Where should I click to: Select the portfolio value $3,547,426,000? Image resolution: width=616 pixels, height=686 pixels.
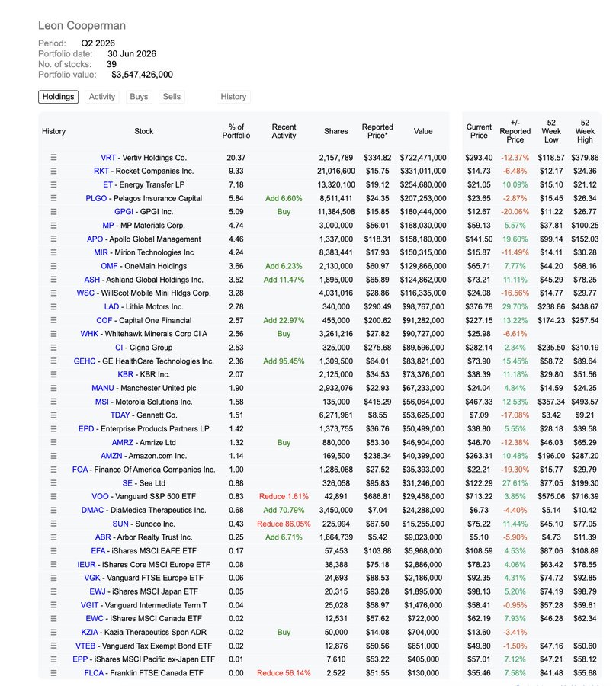point(143,75)
